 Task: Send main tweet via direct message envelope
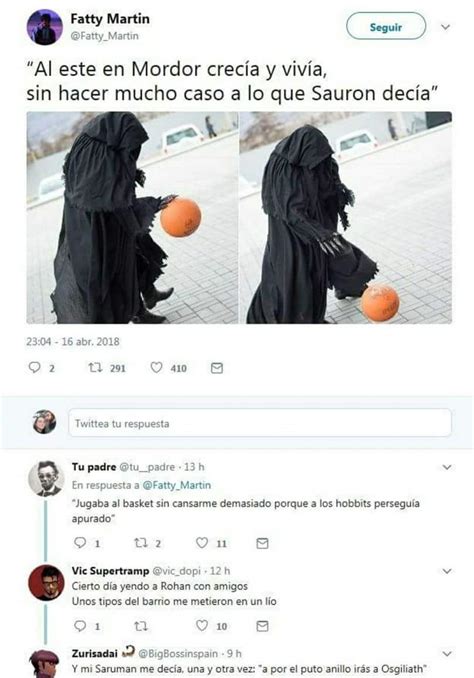click(217, 368)
